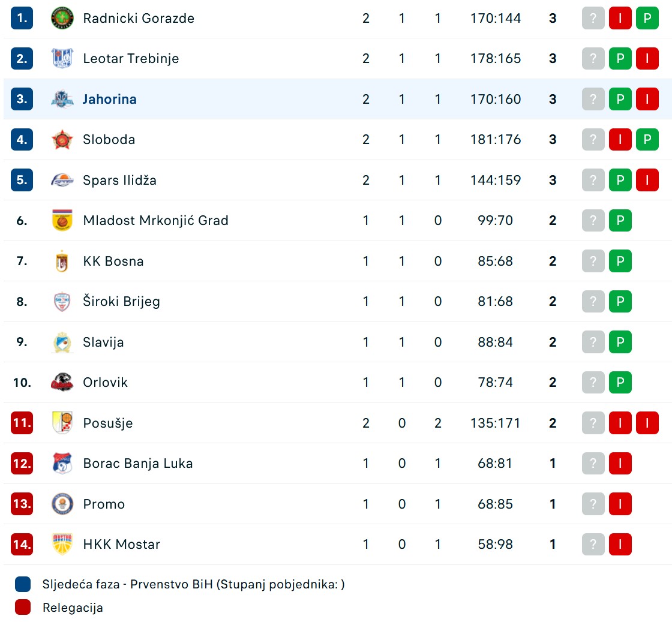This screenshot has height=622, width=672.
Task: Select the Slavija team name
Action: pos(103,342)
